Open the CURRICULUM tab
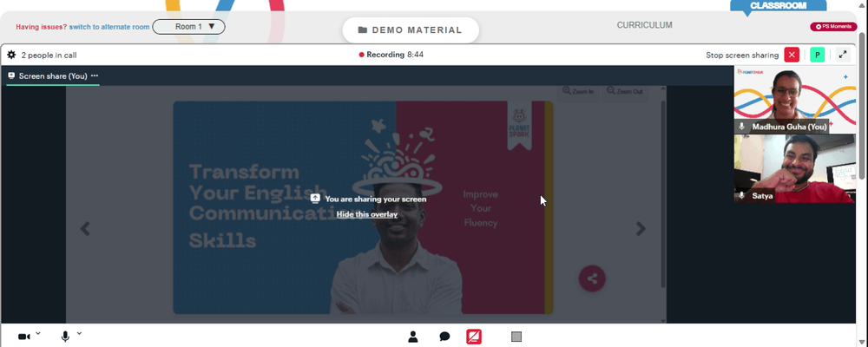 coord(645,25)
